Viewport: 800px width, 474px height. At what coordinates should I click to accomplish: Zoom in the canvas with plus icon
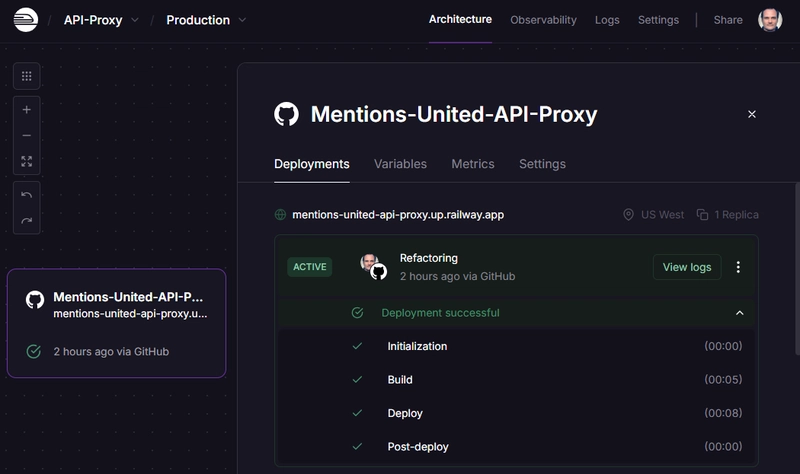point(27,110)
